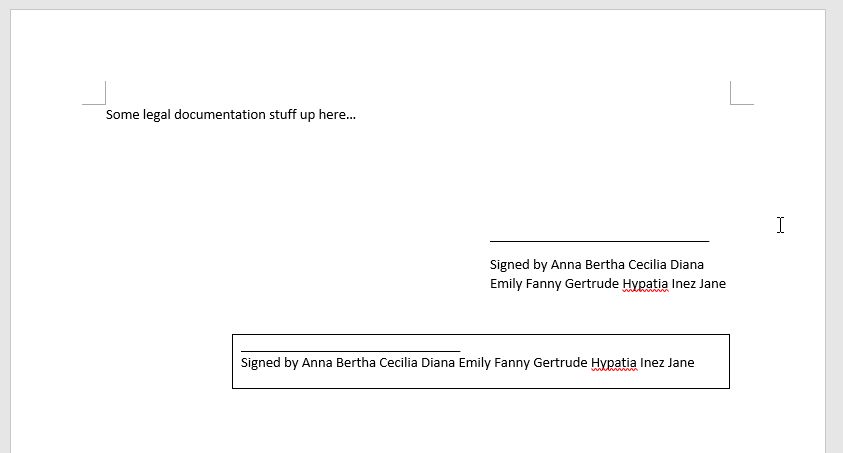
Task: Select the text box by its bottom border
Action: pyautogui.click(x=480, y=388)
